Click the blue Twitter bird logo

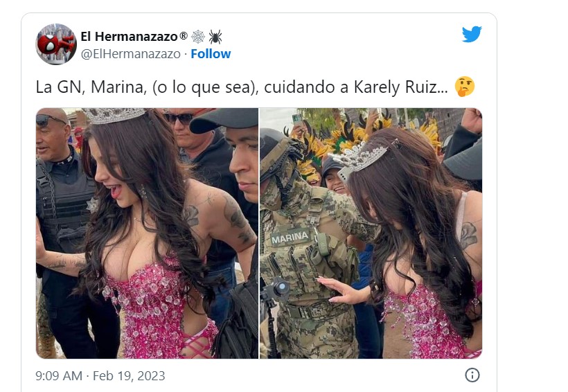click(x=472, y=34)
